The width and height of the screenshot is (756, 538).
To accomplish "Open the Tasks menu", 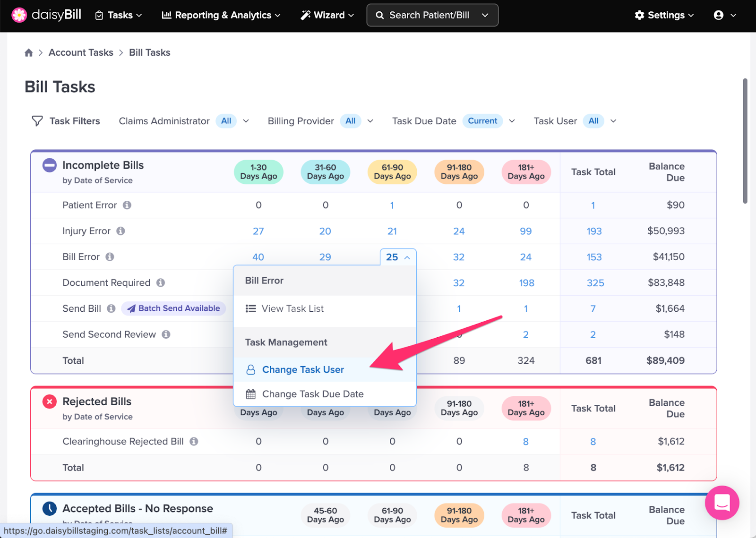I will point(119,15).
